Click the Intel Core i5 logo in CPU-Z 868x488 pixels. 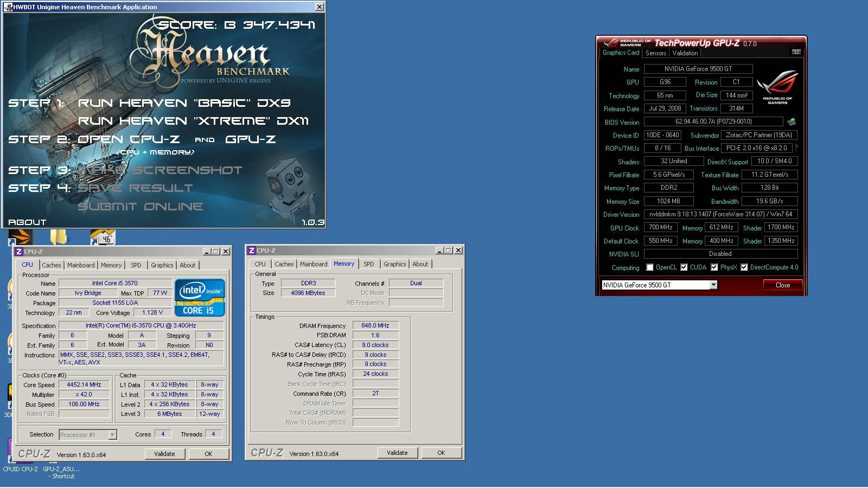200,297
